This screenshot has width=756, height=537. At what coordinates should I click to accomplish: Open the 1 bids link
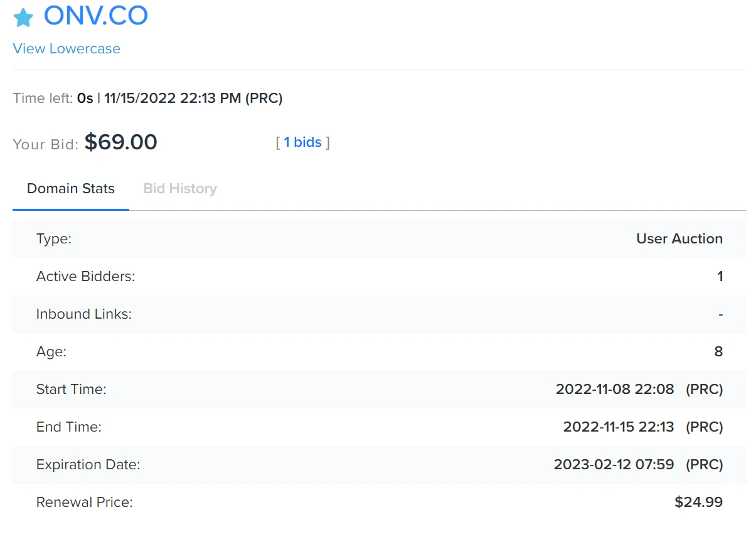pos(302,142)
